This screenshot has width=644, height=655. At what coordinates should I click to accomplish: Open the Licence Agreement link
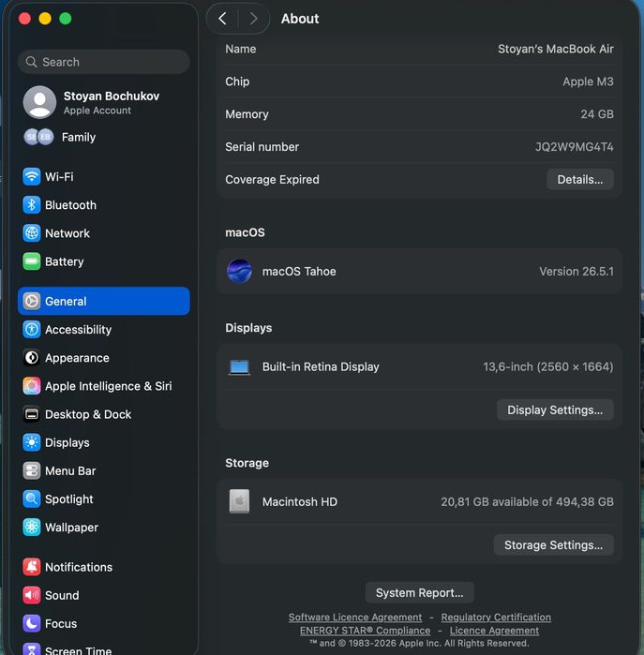tap(494, 631)
